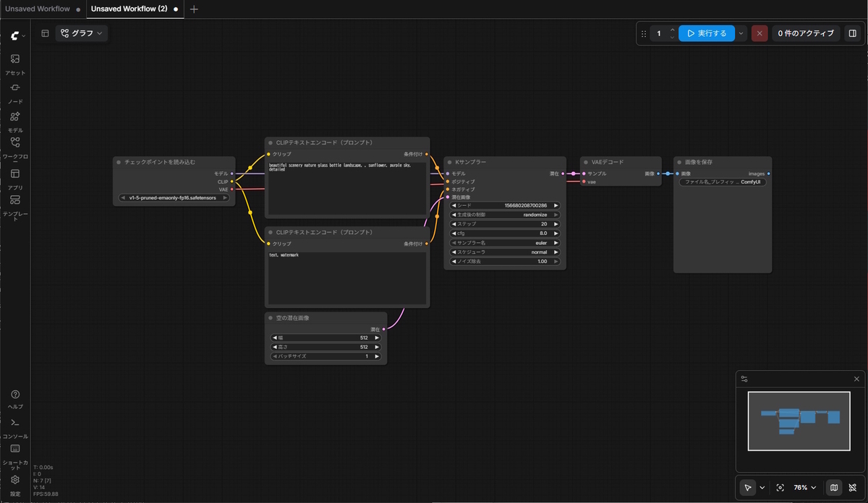
Task: Adjust the cfg 8.0 slider in Kサンプラー
Action: pos(505,233)
